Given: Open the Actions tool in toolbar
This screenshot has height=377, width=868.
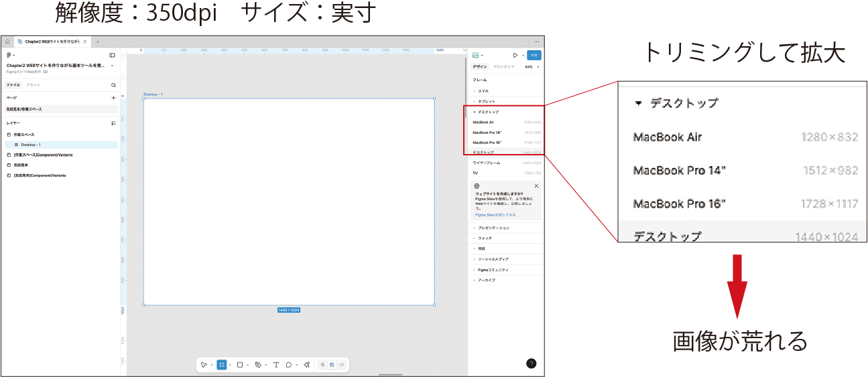Looking at the screenshot, I should (306, 365).
